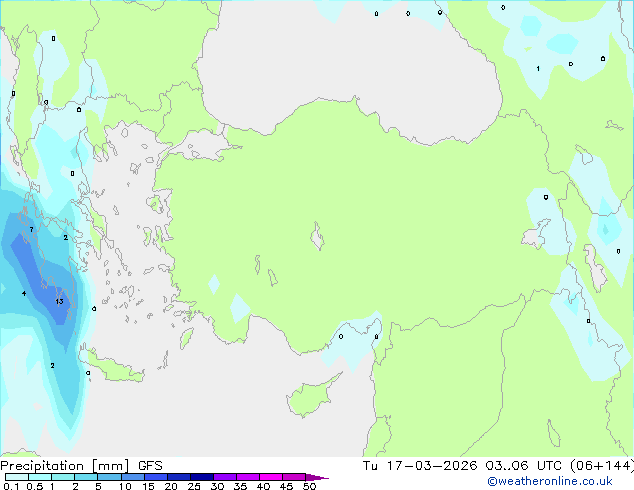The width and height of the screenshot is (634, 490).
Task: Click the 'Precipitation [mm]' title text
Action: click(x=64, y=466)
